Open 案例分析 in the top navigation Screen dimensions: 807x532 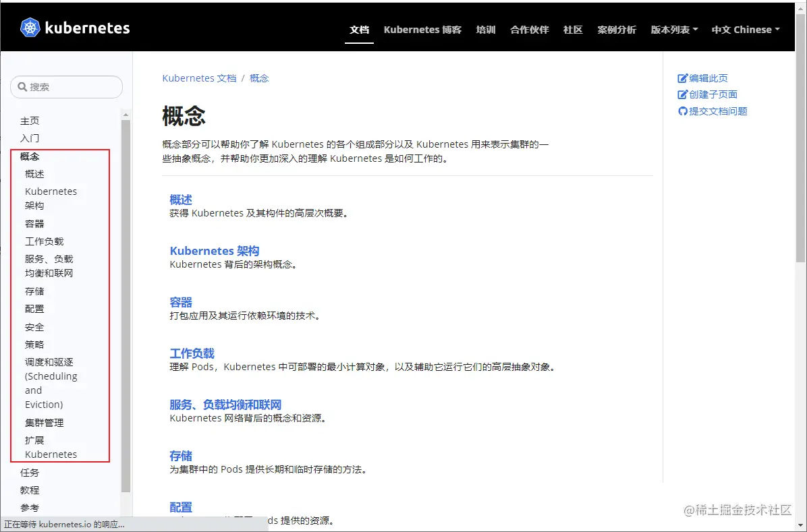click(617, 30)
